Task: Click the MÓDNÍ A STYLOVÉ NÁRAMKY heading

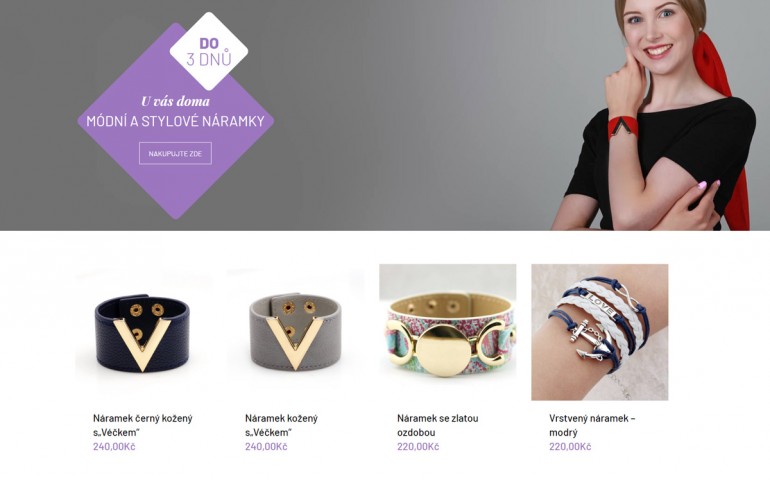Action: point(175,121)
